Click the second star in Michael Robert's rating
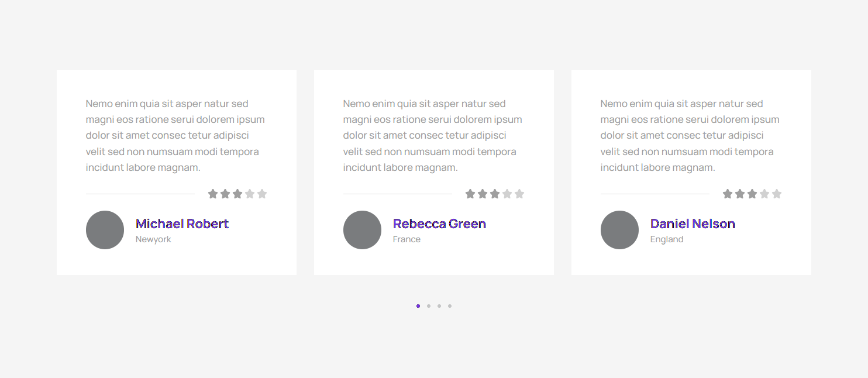The height and width of the screenshot is (378, 868). point(225,194)
